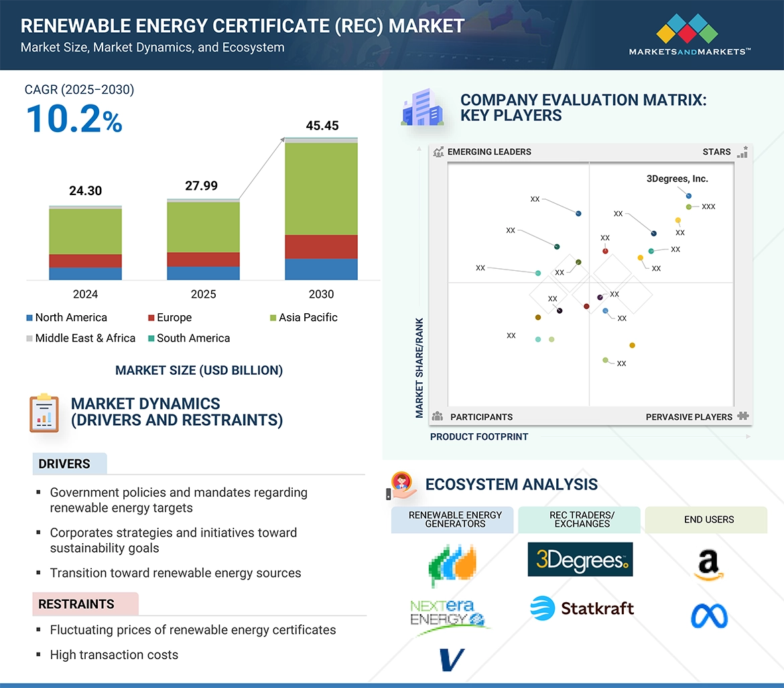The image size is (784, 688).
Task: Select the Restraints tab label
Action: click(76, 604)
